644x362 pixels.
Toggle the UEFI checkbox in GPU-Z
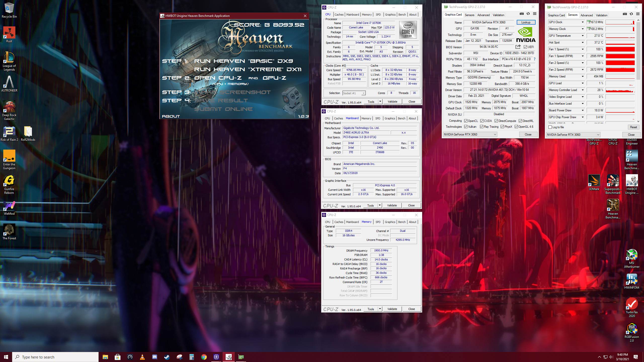pos(526,47)
